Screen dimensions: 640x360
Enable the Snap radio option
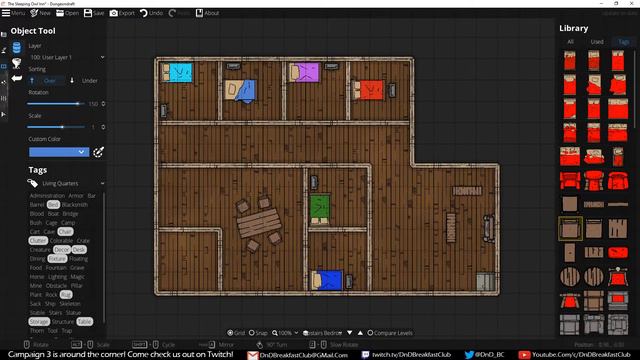tap(258, 333)
